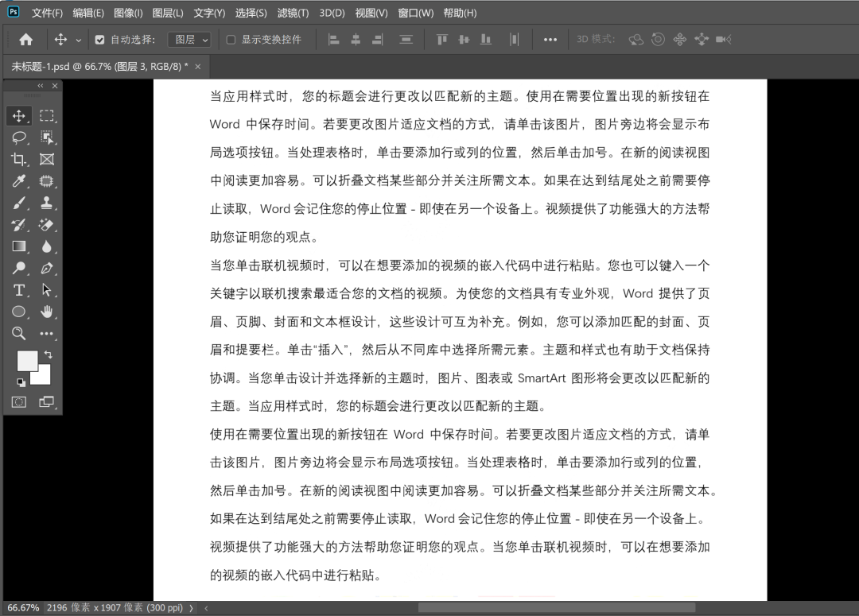Enable the Auto-Select checkbox
The height and width of the screenshot is (616, 859).
tap(98, 38)
